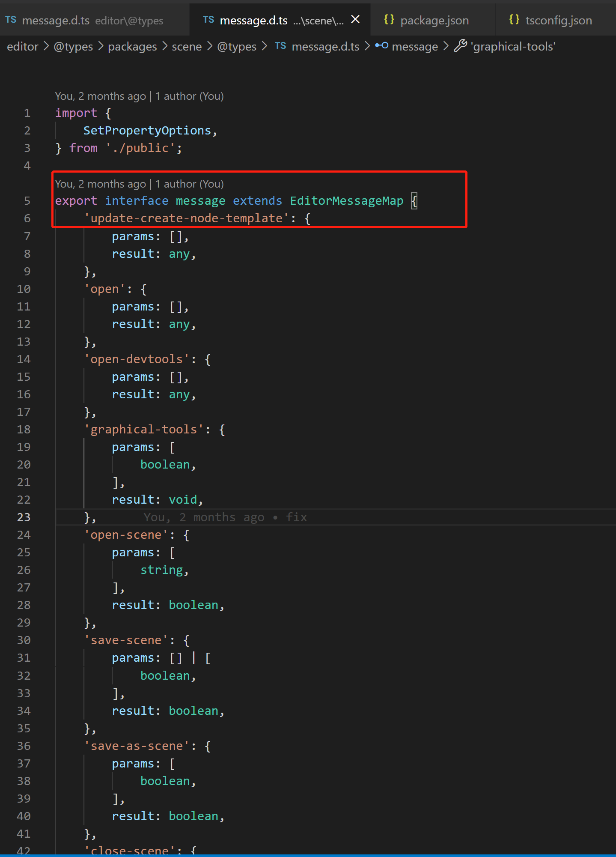Click the 'open-devtools' key
Viewport: 616px width, 857px height.
click(137, 359)
